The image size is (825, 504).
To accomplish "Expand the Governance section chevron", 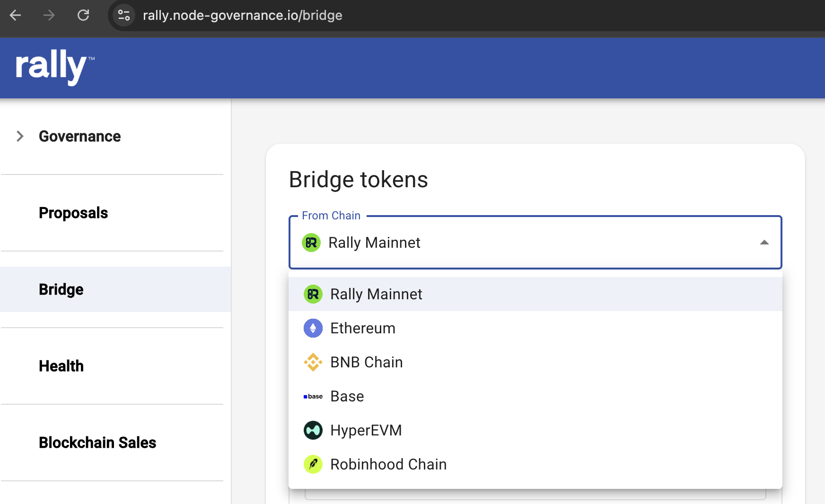I will pyautogui.click(x=20, y=136).
